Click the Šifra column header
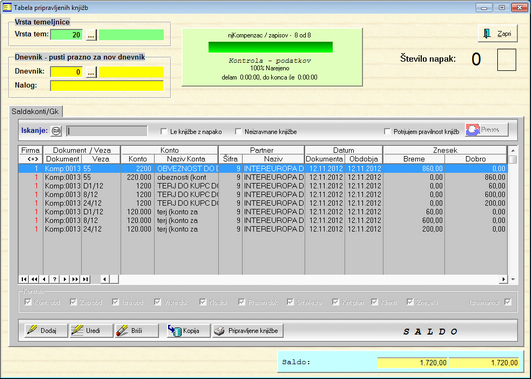 (231, 159)
